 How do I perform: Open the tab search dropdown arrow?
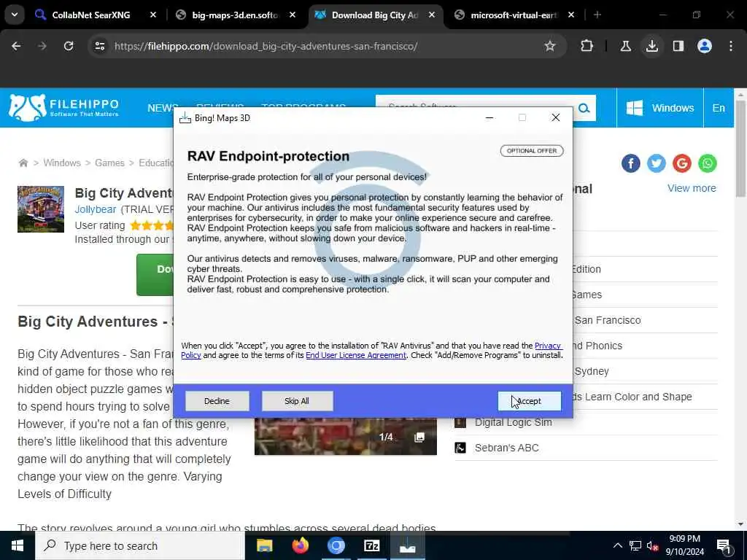(x=15, y=15)
